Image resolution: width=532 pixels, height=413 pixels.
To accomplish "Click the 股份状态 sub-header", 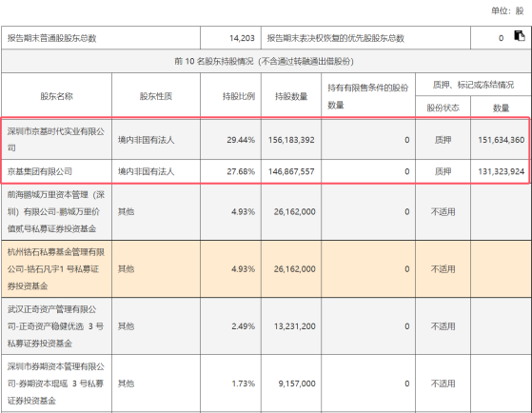I will [443, 108].
